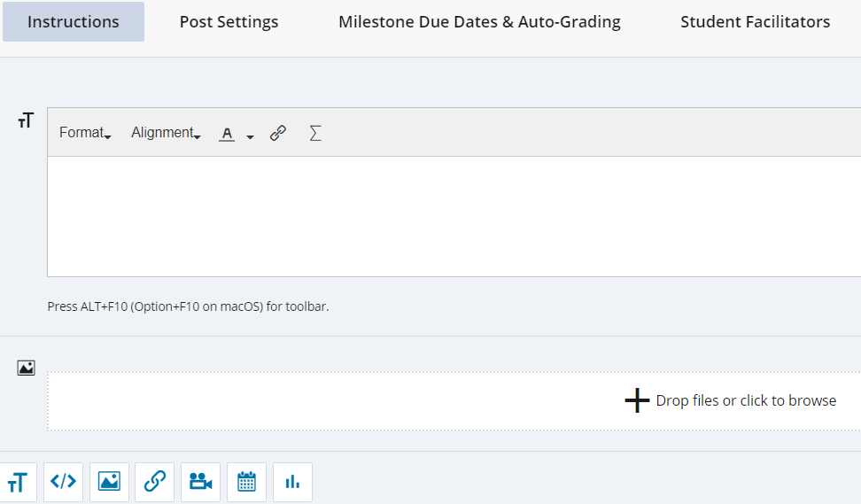This screenshot has height=504, width=861.
Task: Add a calendar event block
Action: pyautogui.click(x=246, y=482)
